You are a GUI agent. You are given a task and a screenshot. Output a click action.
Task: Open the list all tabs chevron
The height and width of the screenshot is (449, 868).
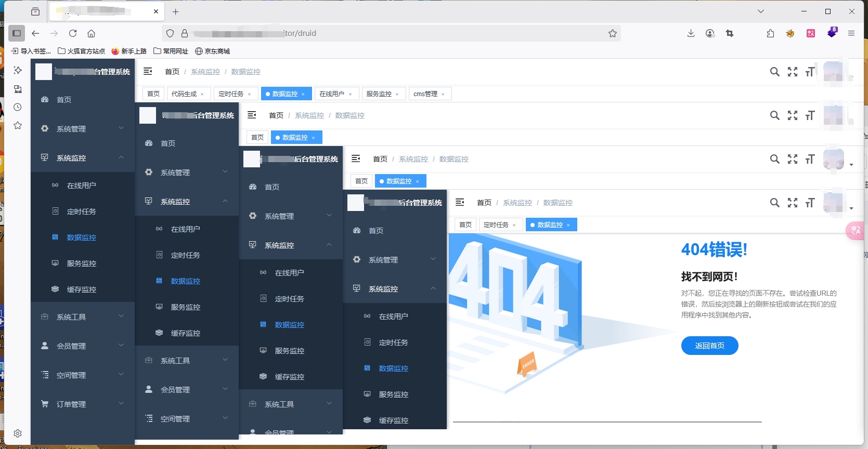coord(760,11)
